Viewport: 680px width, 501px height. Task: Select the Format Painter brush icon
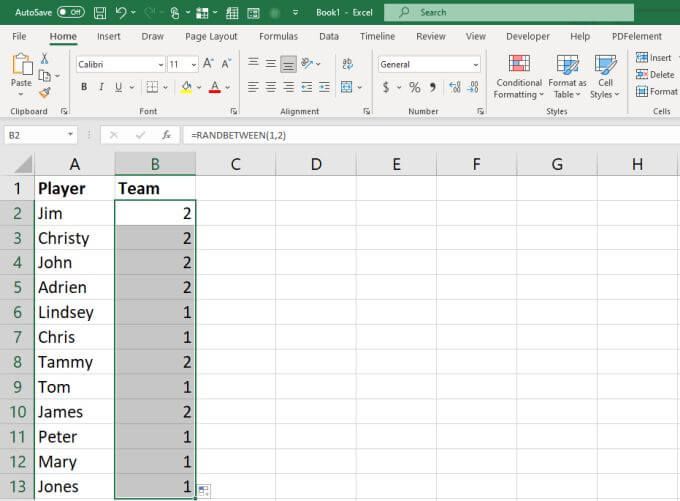(x=44, y=92)
